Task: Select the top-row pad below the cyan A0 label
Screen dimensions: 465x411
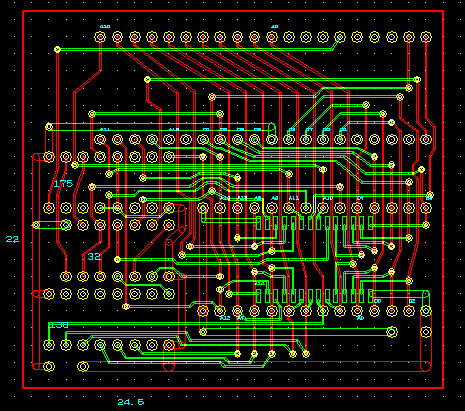Action: 272,37
